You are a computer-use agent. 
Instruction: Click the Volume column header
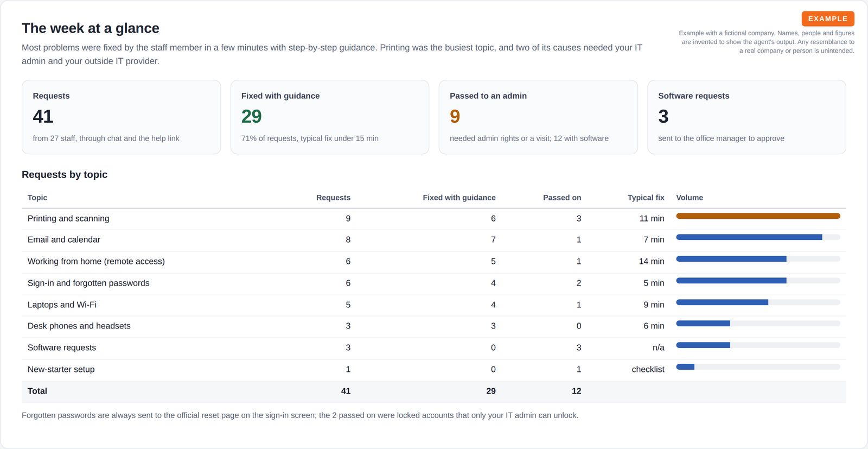click(690, 198)
